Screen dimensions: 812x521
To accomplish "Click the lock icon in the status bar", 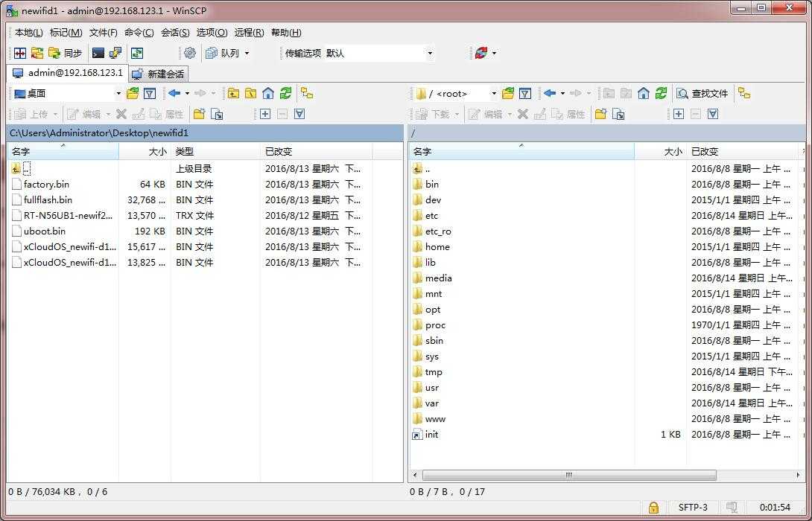I will 653,507.
